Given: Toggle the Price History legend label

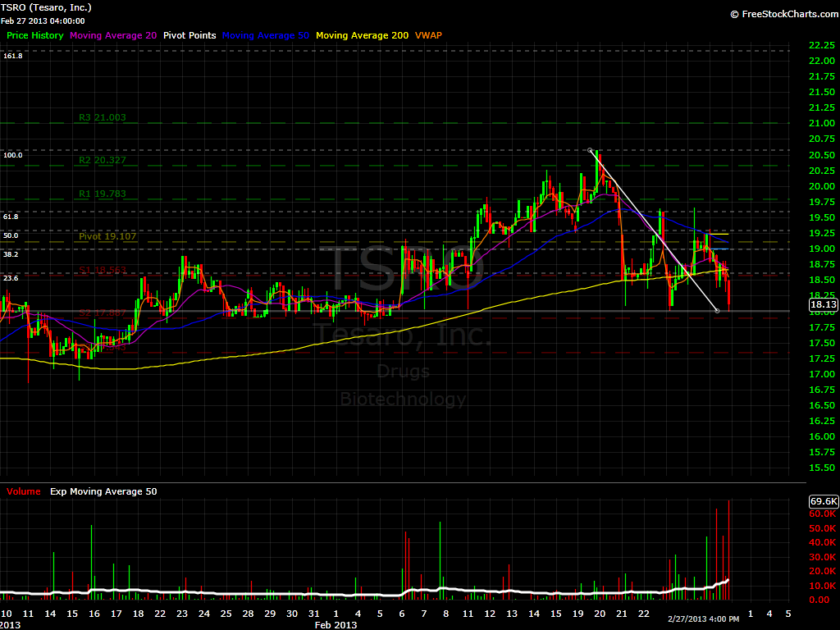Looking at the screenshot, I should 34,35.
